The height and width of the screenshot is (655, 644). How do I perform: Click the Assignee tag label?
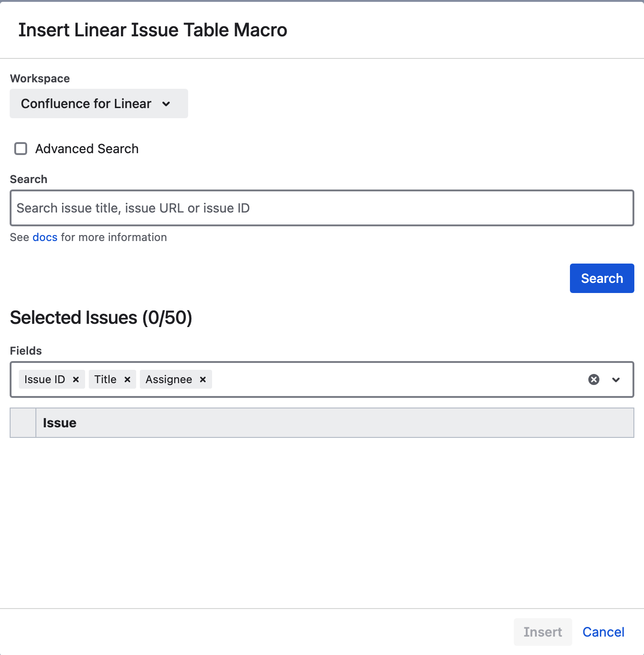[x=169, y=379]
